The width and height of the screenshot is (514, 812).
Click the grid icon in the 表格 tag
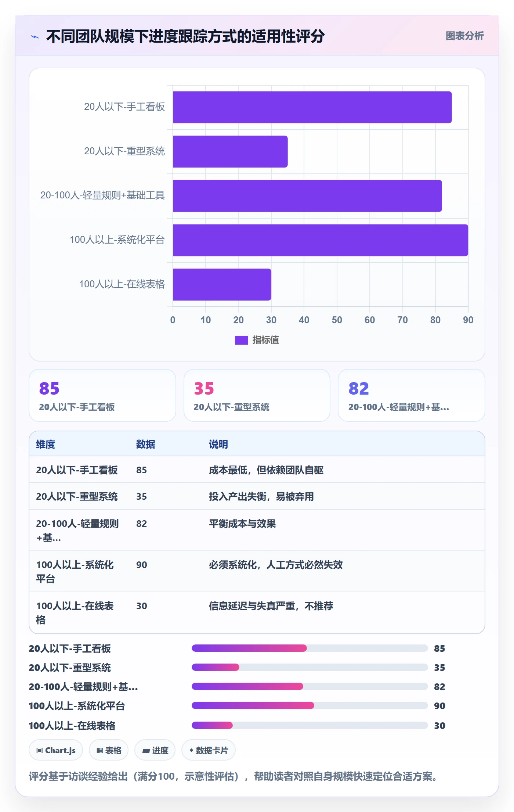(99, 750)
